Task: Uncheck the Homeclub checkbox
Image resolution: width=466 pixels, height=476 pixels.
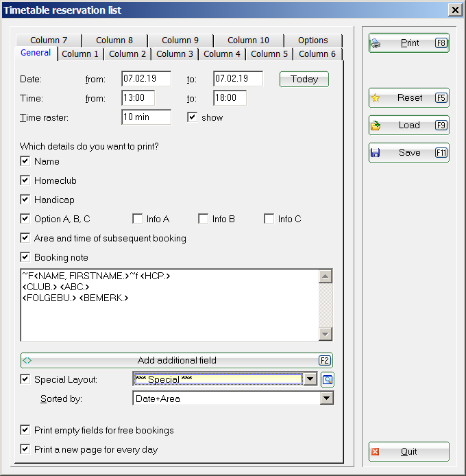Action: tap(25, 180)
